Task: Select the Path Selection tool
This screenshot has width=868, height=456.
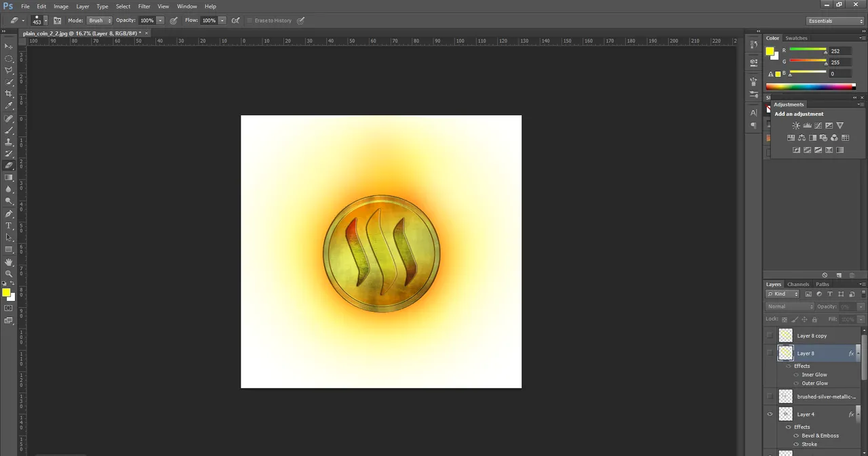Action: [9, 237]
